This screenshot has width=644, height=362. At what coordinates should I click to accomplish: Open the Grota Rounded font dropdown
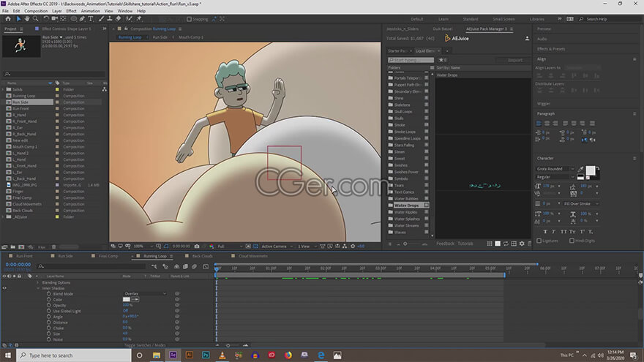pos(555,169)
